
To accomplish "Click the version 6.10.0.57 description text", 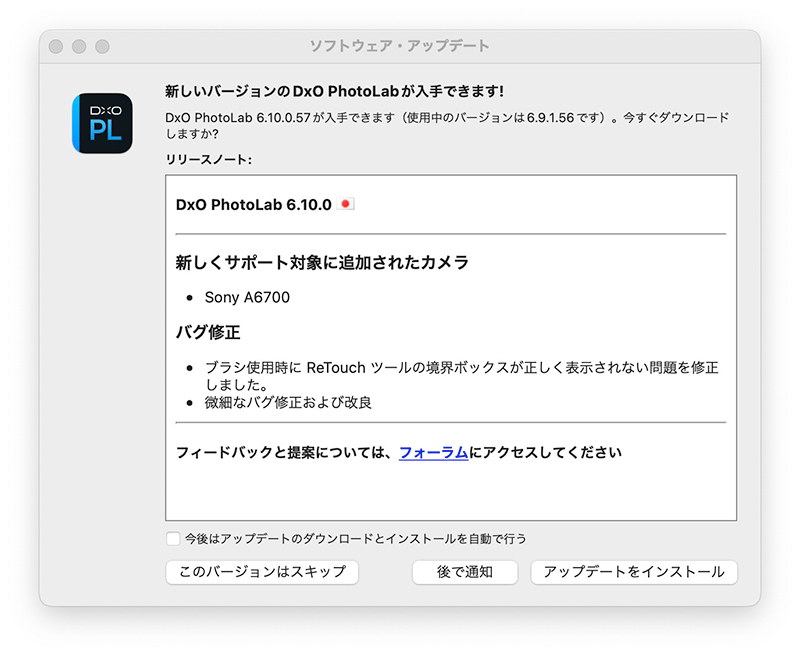I will [447, 125].
